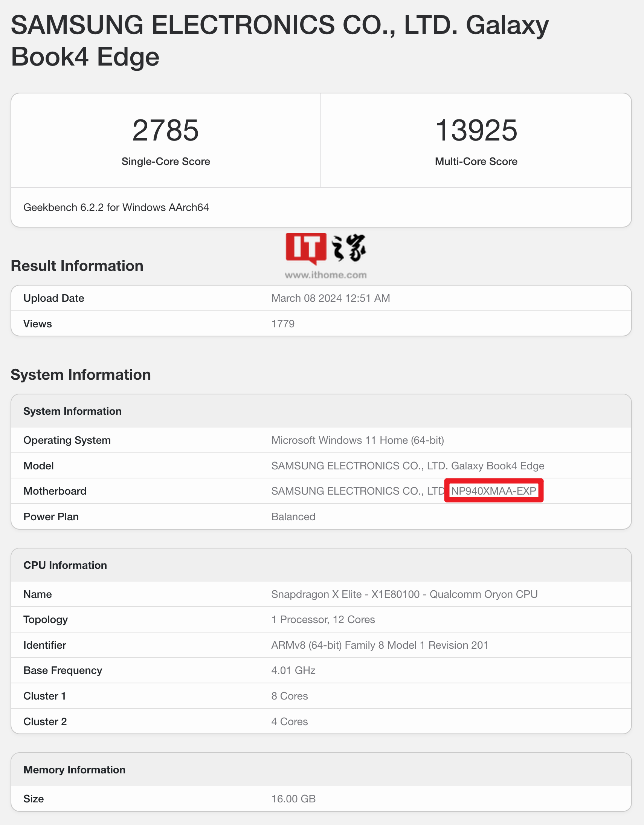Click the 'Identifier' row label
644x825 pixels.
44,645
